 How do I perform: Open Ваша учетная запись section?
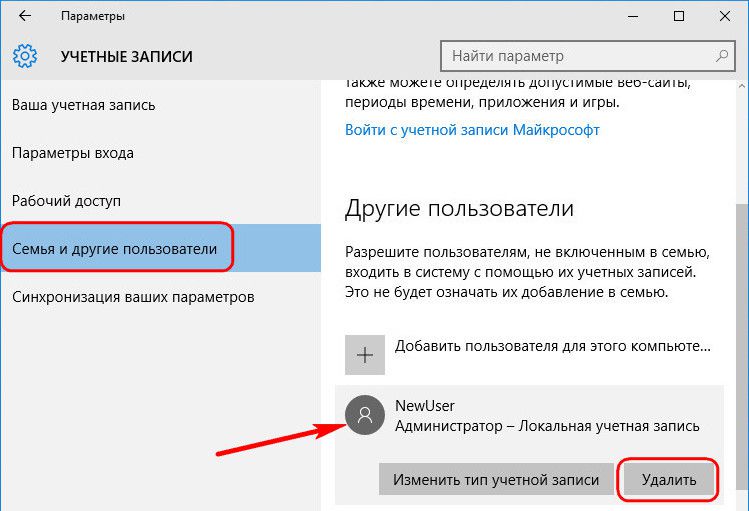click(x=84, y=105)
